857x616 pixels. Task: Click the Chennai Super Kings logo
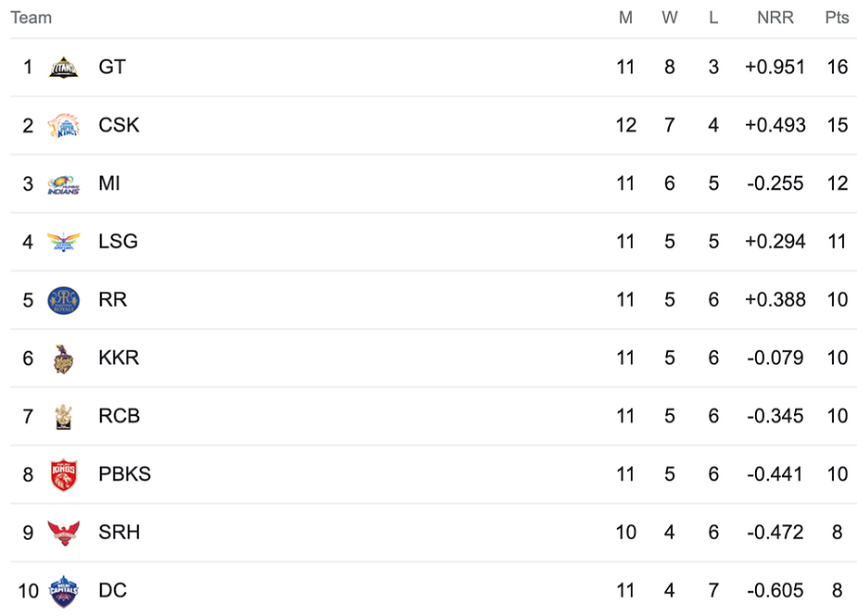pyautogui.click(x=64, y=125)
